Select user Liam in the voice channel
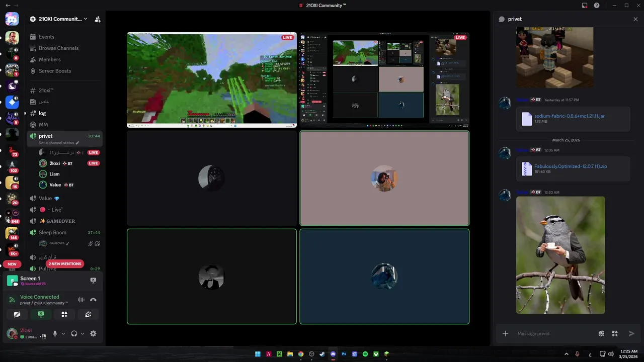The height and width of the screenshot is (362, 644). click(69, 174)
